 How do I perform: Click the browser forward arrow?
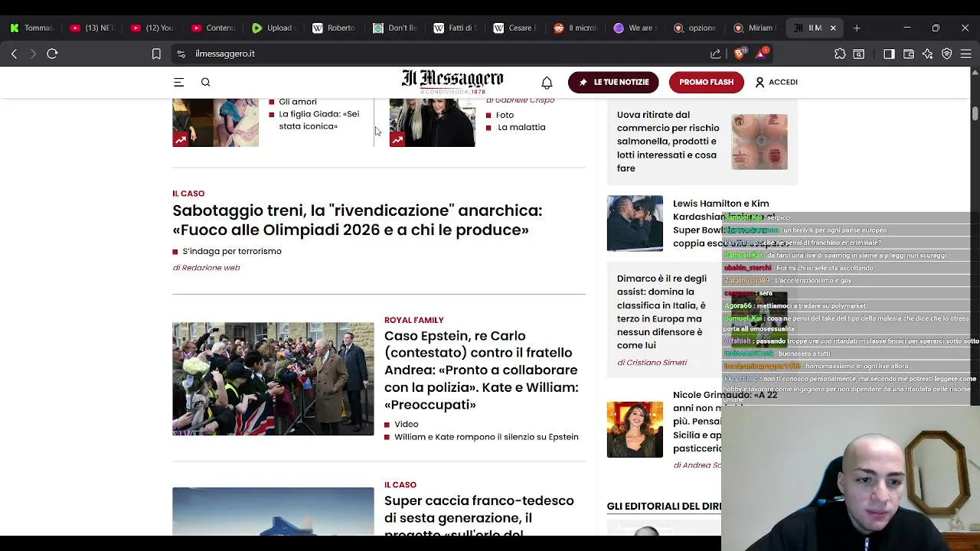[33, 54]
